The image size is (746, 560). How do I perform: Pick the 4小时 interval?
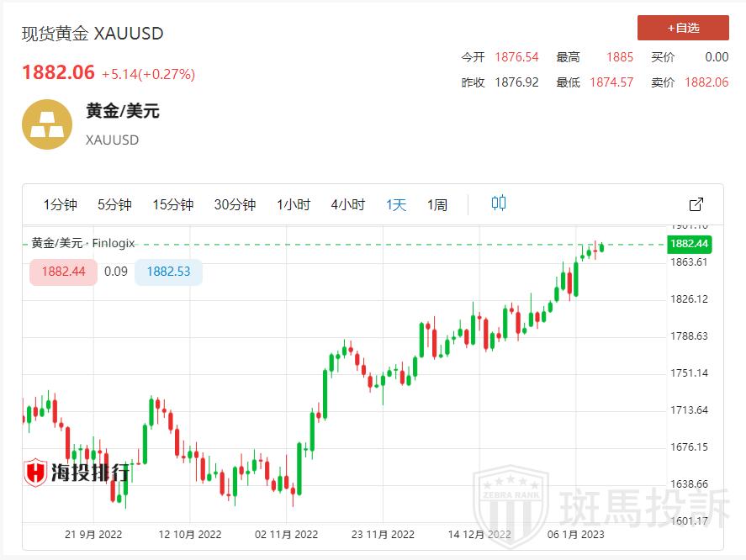(x=347, y=205)
